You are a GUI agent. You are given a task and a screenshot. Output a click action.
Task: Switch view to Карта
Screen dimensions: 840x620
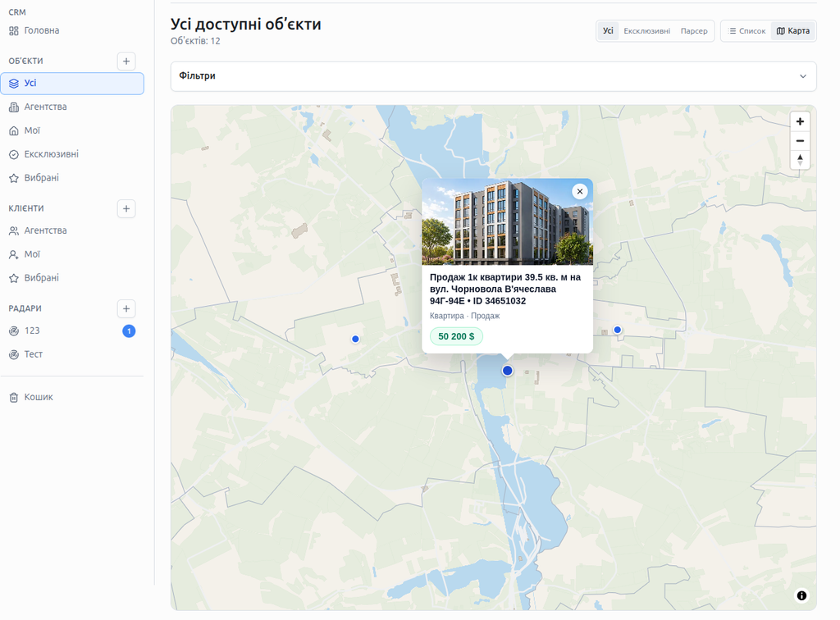pyautogui.click(x=793, y=31)
